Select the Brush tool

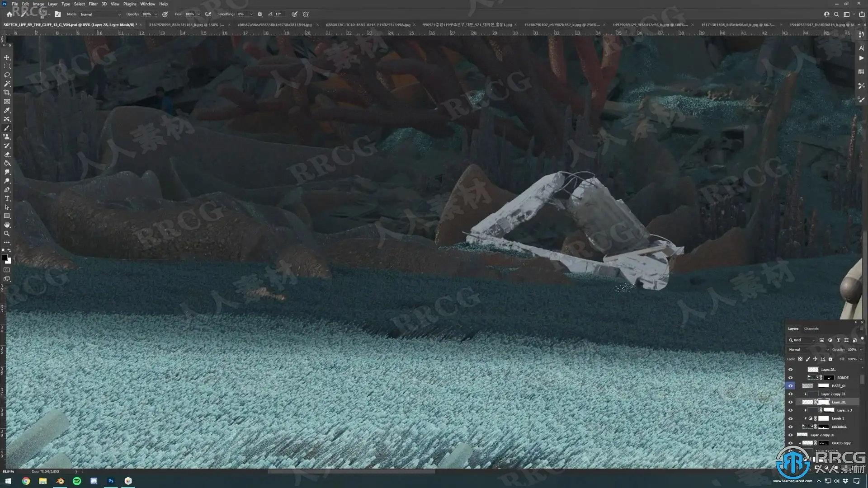(7, 128)
